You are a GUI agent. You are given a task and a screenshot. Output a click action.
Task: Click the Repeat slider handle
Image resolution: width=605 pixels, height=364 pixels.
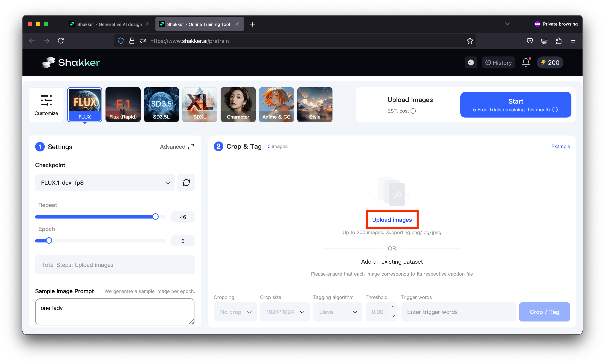tap(155, 217)
